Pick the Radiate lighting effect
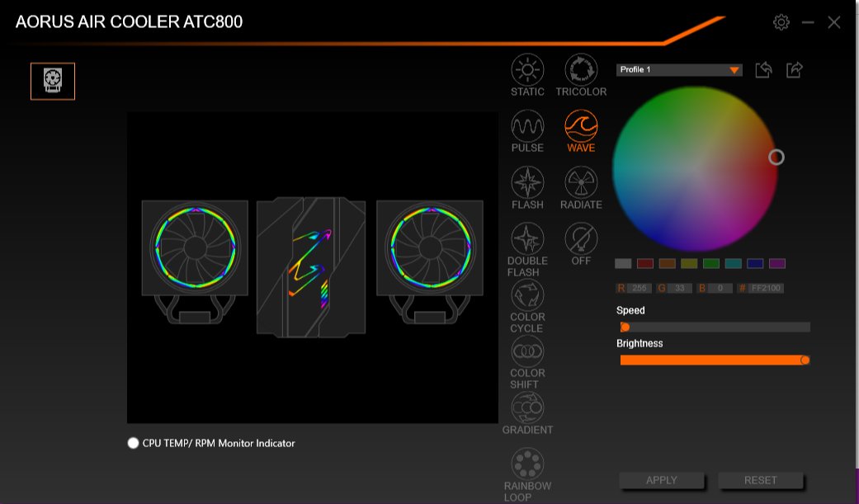The image size is (859, 504). pos(581,182)
